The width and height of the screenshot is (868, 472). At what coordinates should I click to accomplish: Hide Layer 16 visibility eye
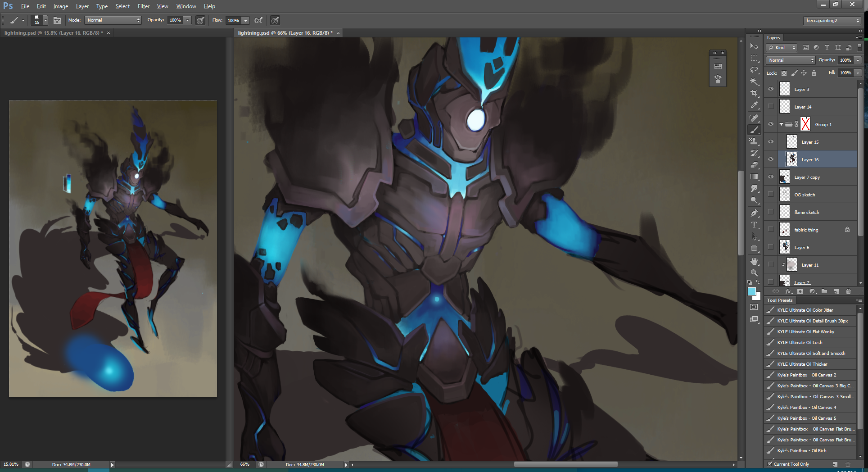771,159
